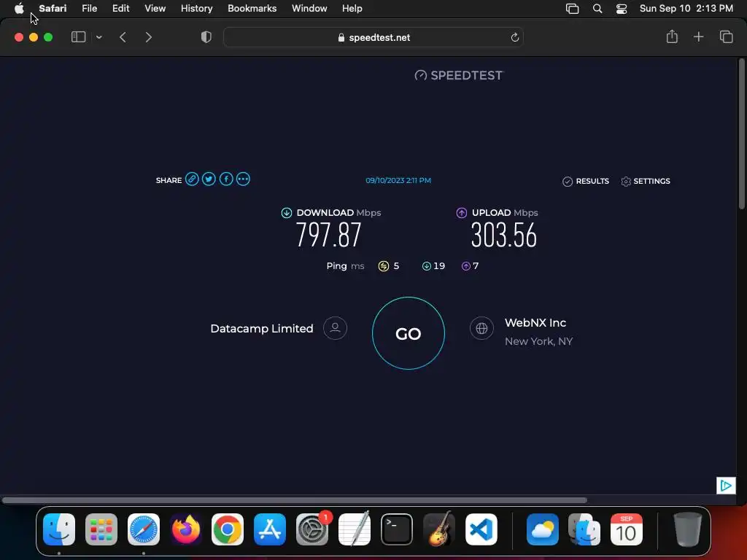Select the WebNX Inc server name
The height and width of the screenshot is (560, 747).
tap(535, 323)
